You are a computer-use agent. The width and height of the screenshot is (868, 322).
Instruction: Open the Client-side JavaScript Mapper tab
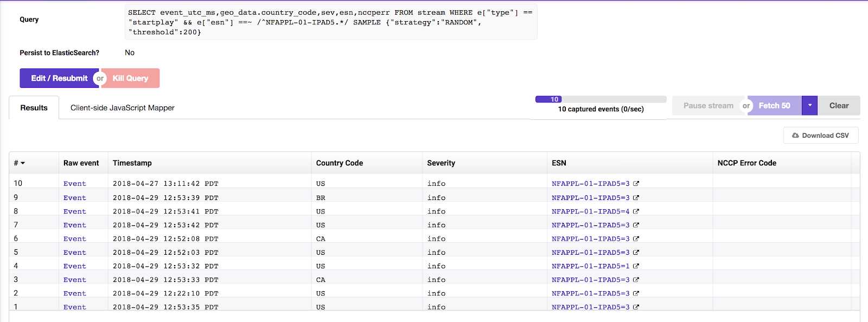(x=123, y=108)
